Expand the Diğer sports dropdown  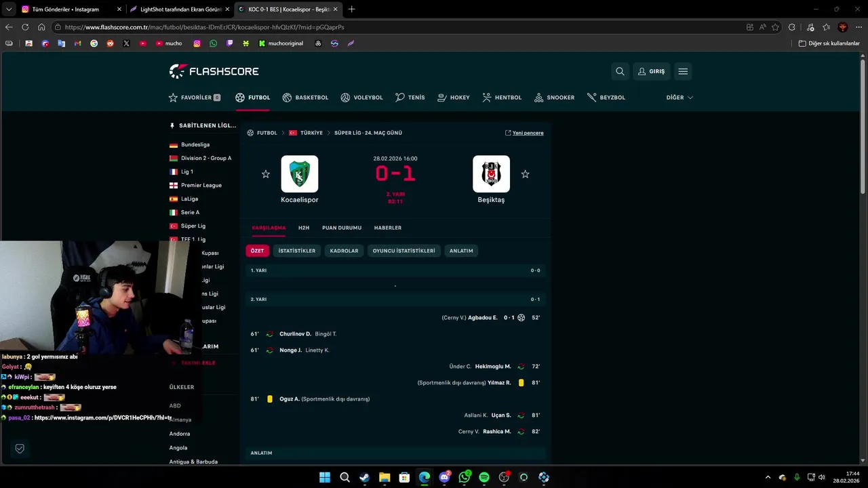pyautogui.click(x=679, y=98)
